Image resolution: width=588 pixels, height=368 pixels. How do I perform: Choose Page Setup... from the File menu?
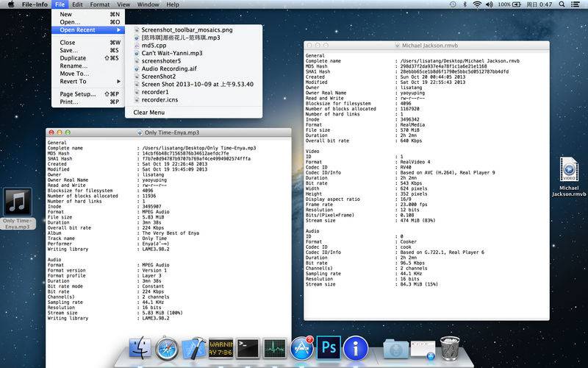88,94
